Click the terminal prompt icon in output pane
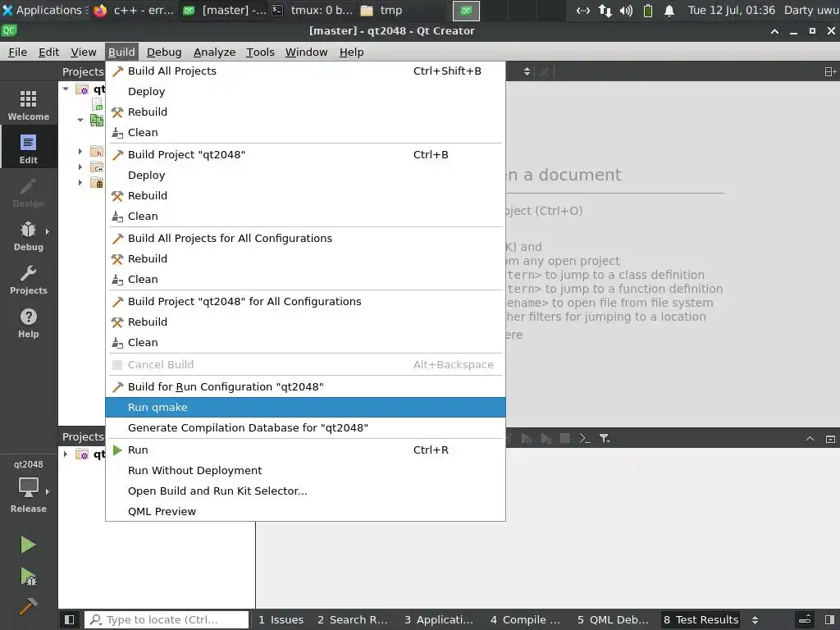Viewport: 840px width, 630px height. coord(584,438)
